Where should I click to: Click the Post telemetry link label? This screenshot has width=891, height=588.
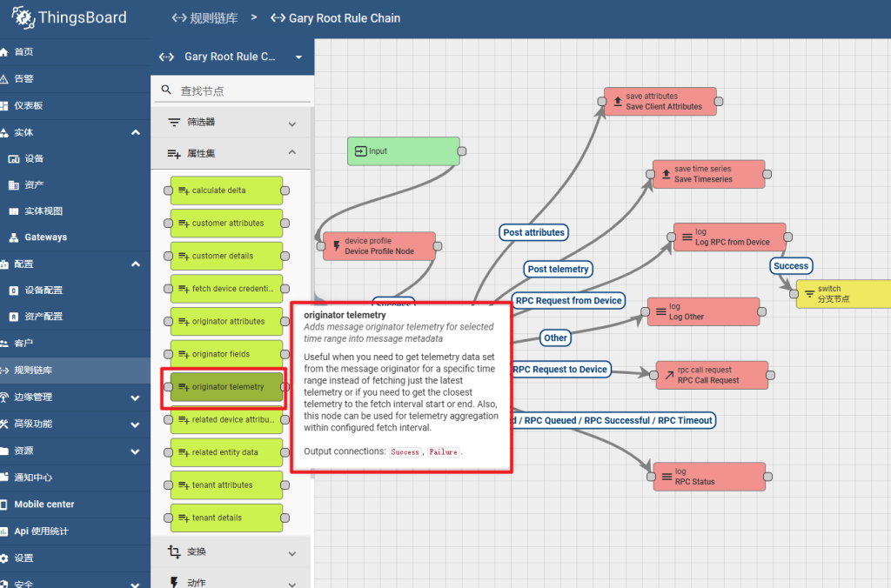point(558,270)
